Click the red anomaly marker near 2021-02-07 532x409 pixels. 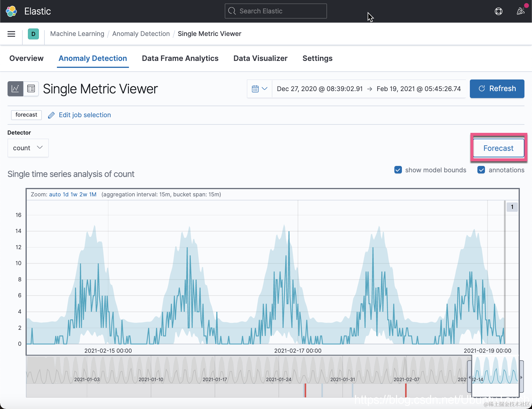[x=406, y=390]
